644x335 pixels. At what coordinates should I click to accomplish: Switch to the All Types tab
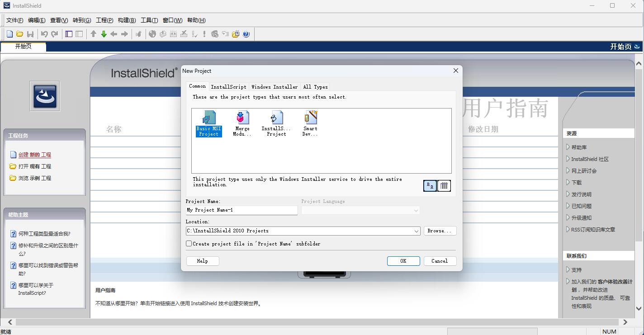315,87
